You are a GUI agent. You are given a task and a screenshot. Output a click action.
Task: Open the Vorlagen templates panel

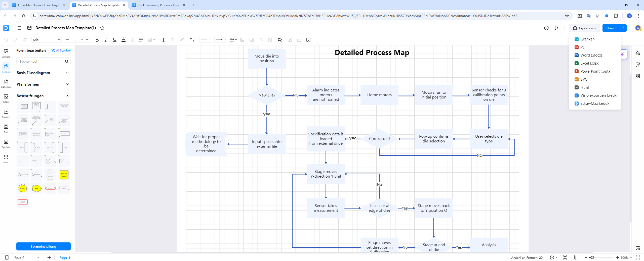tap(6, 53)
